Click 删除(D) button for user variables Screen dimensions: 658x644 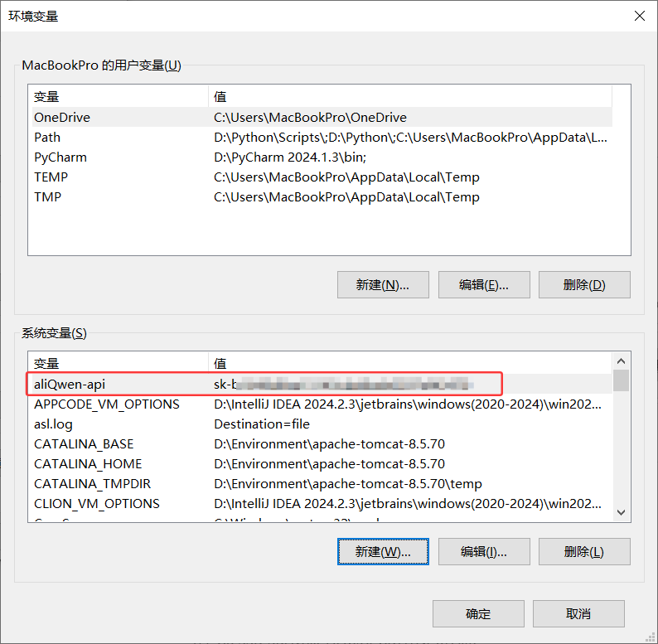(584, 284)
